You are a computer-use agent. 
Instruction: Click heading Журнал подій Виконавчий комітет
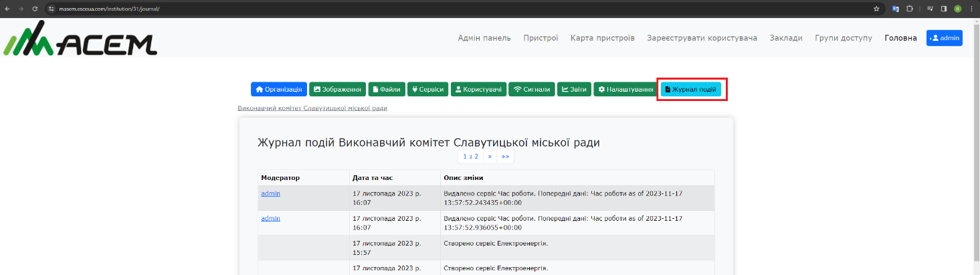pyautogui.click(x=429, y=143)
